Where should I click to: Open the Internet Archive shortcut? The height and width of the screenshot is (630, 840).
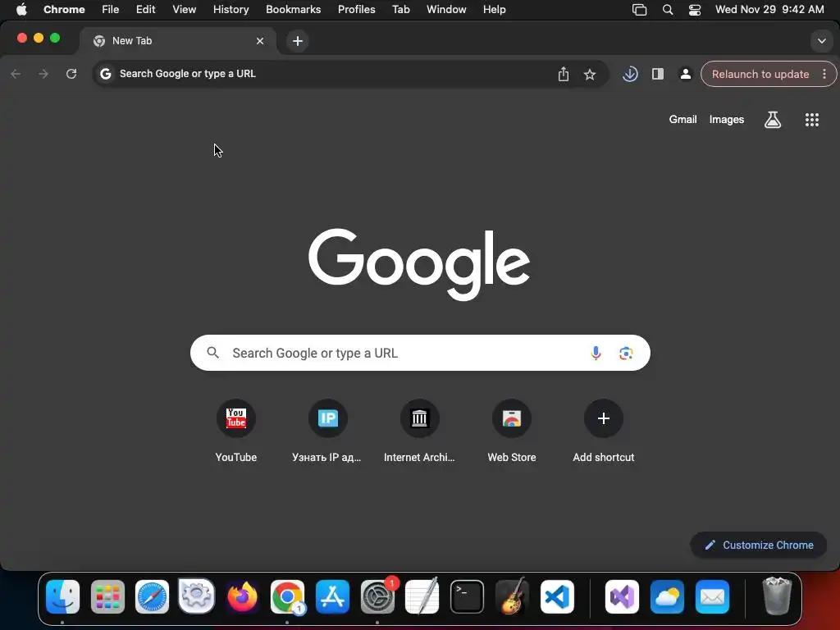click(419, 431)
